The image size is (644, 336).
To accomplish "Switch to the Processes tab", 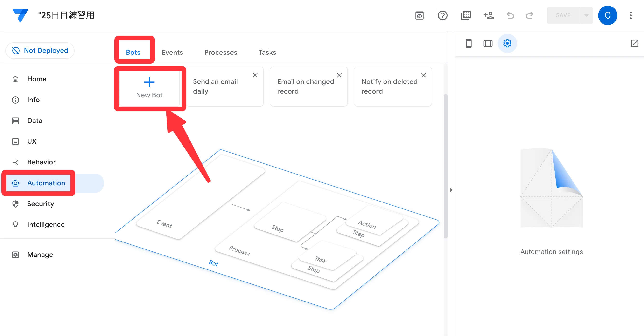I will [x=221, y=52].
